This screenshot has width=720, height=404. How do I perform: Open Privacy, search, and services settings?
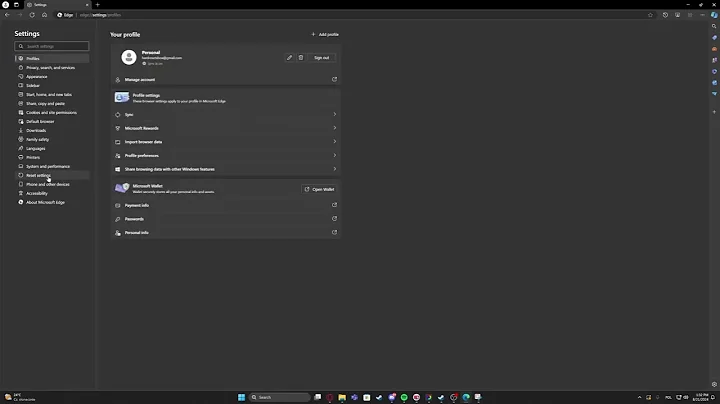pyautogui.click(x=52, y=67)
